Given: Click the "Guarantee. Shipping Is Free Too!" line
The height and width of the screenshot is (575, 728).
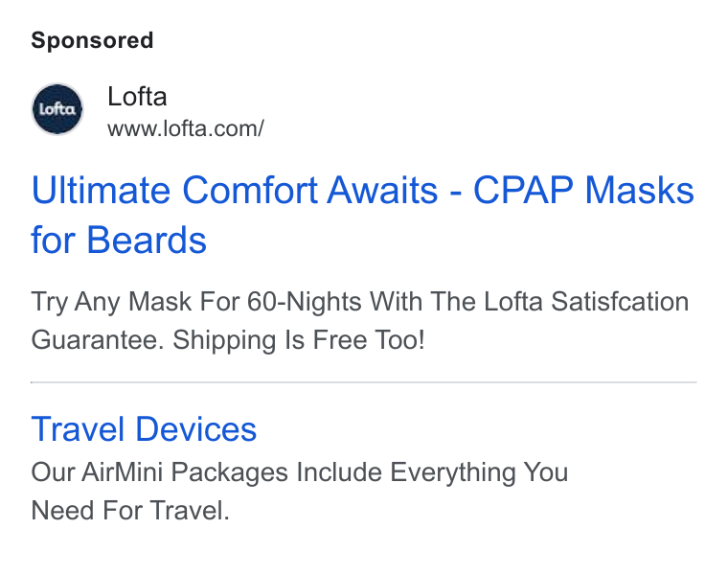Looking at the screenshot, I should tap(228, 340).
